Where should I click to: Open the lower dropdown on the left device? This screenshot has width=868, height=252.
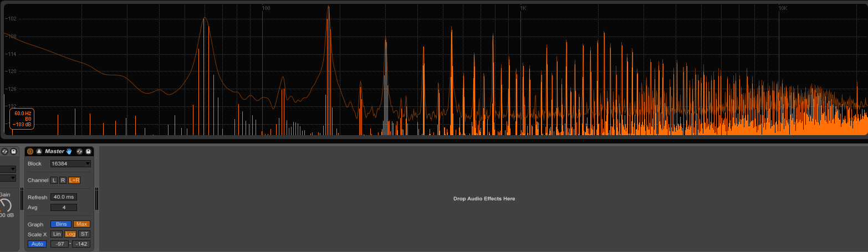click(8, 178)
